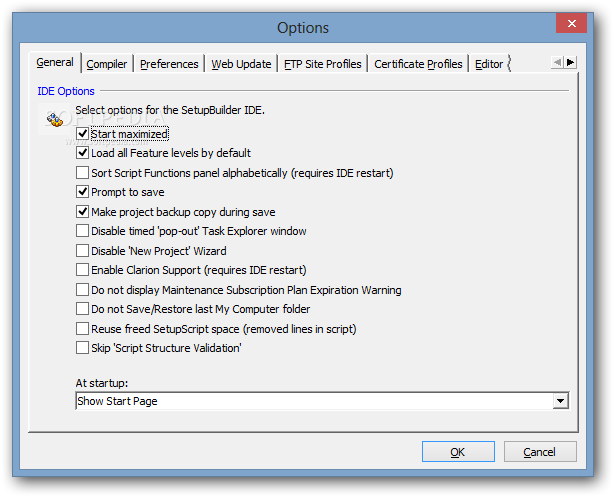
Task: Click the Cancel button
Action: click(540, 452)
